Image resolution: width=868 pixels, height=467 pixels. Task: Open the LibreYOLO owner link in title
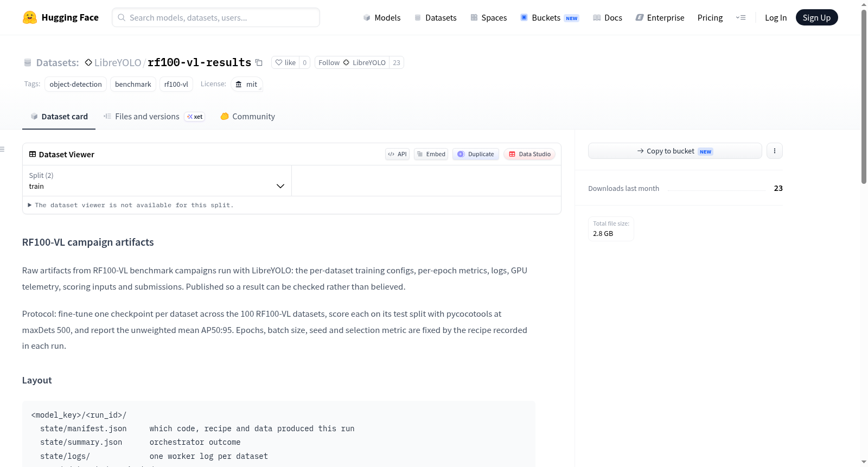(118, 62)
